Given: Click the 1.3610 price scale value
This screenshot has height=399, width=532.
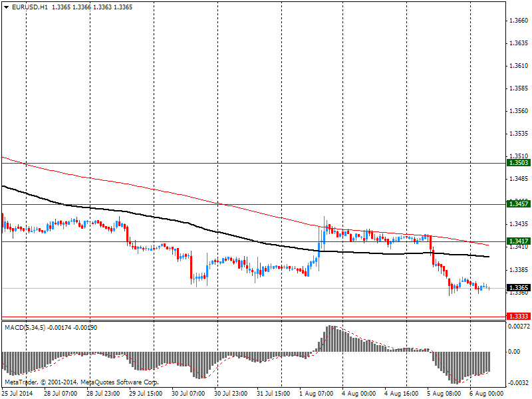Looking at the screenshot, I should point(519,66).
